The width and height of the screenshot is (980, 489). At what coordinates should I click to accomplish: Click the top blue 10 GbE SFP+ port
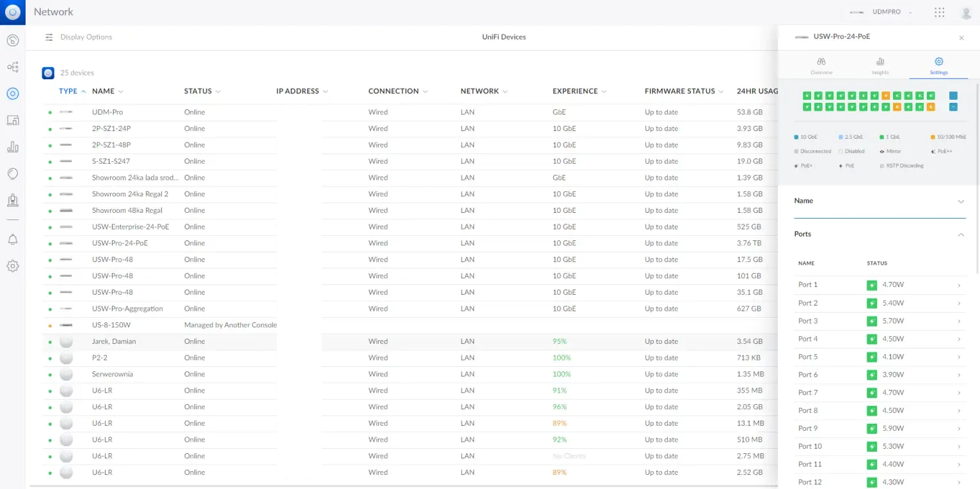click(x=953, y=95)
